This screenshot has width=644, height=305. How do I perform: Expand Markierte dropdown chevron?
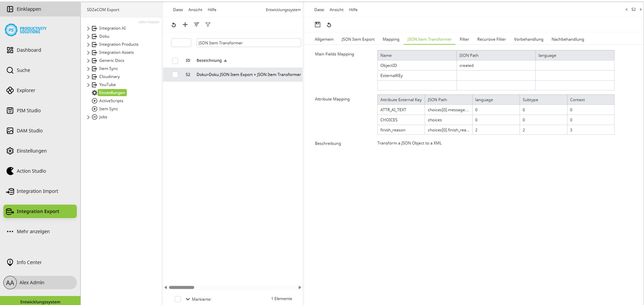[x=188, y=299]
